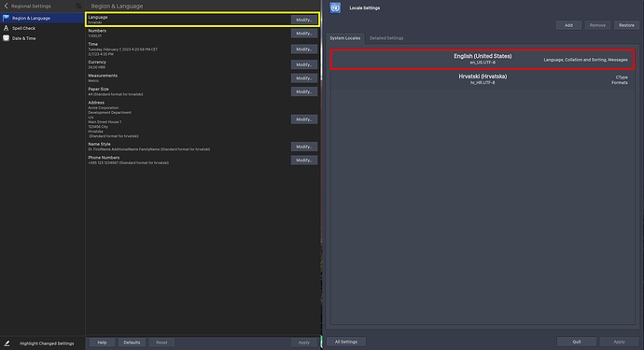Modify the Phone Numbers format
The width and height of the screenshot is (644, 350).
click(304, 161)
